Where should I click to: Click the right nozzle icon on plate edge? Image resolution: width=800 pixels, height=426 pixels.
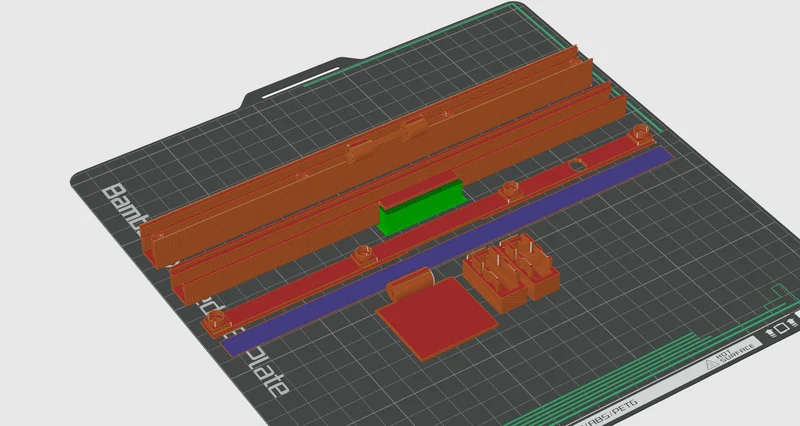click(793, 323)
